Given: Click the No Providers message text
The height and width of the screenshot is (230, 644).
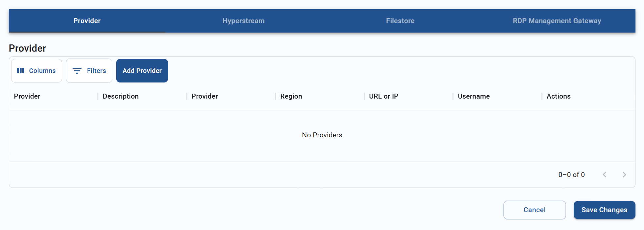Looking at the screenshot, I should 322,135.
